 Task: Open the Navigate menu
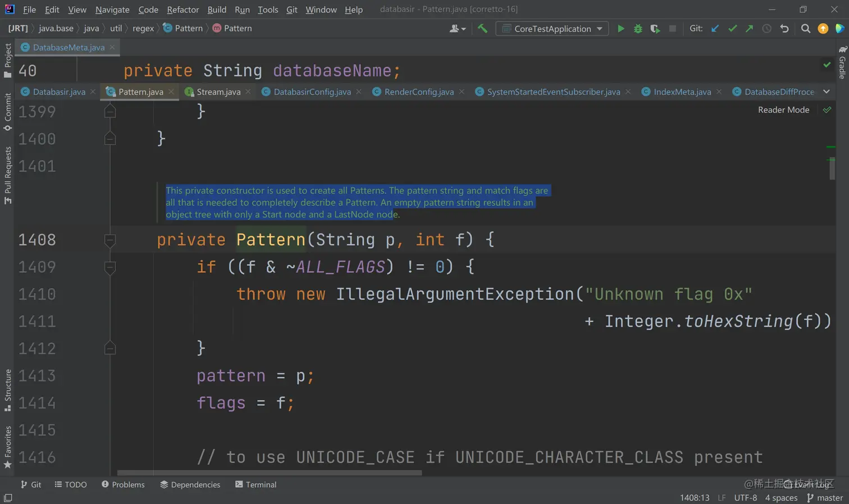112,10
